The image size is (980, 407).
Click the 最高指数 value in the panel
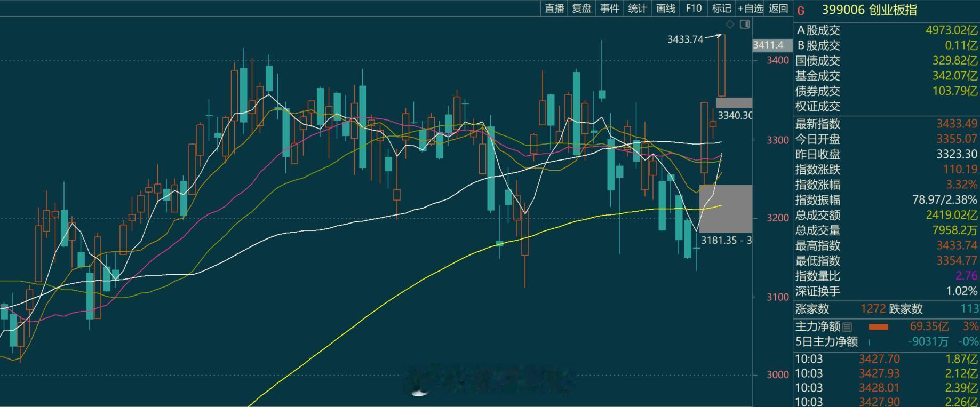tap(957, 246)
